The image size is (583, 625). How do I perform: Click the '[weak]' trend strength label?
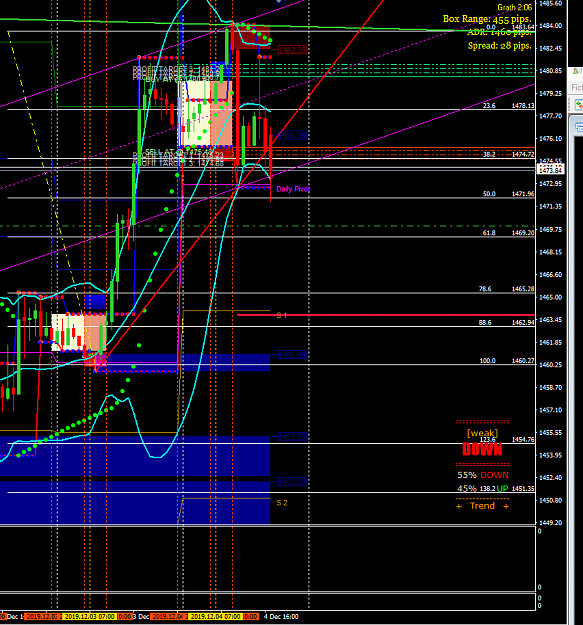[x=482, y=432]
